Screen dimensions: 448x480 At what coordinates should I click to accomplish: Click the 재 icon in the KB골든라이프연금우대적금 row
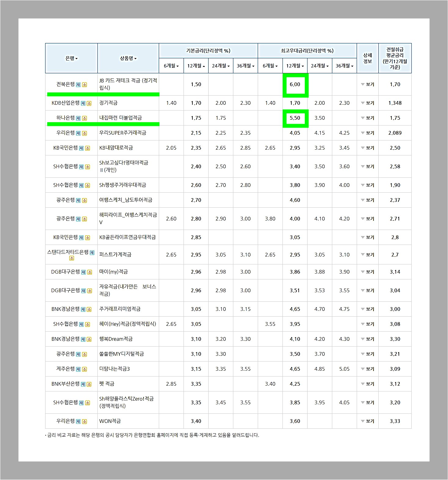tap(81, 238)
